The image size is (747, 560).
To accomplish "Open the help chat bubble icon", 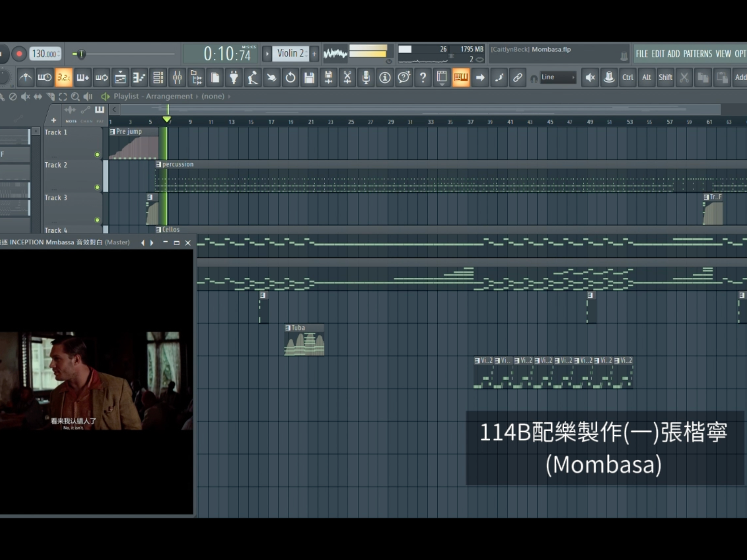I will 404,77.
